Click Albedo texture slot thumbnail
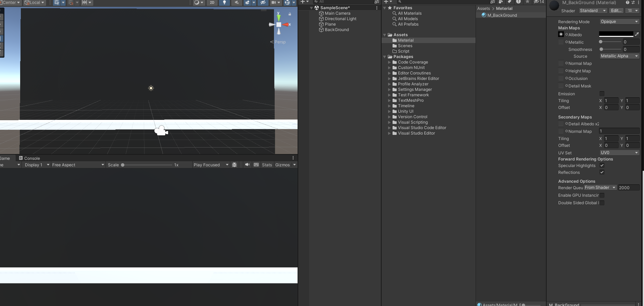 561,34
